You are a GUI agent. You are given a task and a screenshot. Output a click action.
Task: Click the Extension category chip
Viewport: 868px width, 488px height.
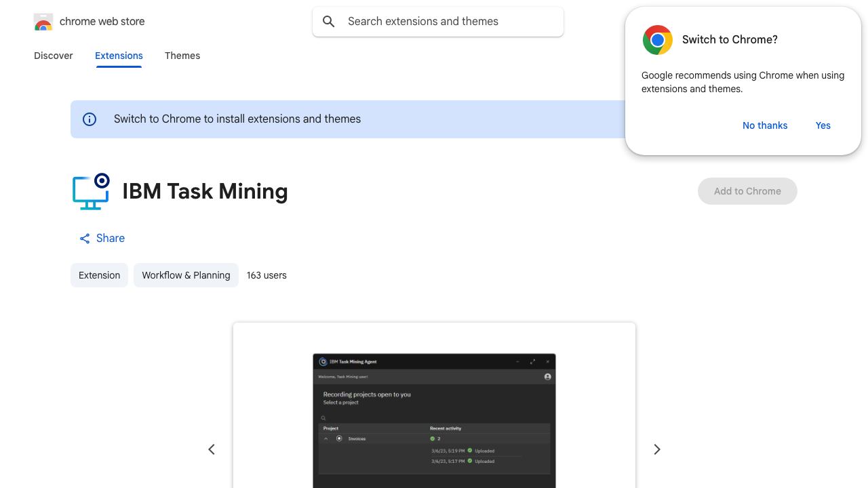pyautogui.click(x=99, y=275)
